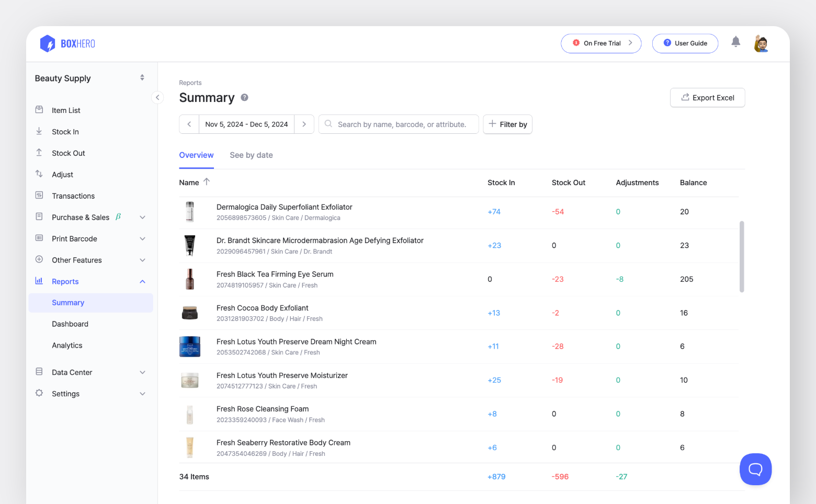The width and height of the screenshot is (816, 504).
Task: Click the notification bell icon
Action: (735, 42)
